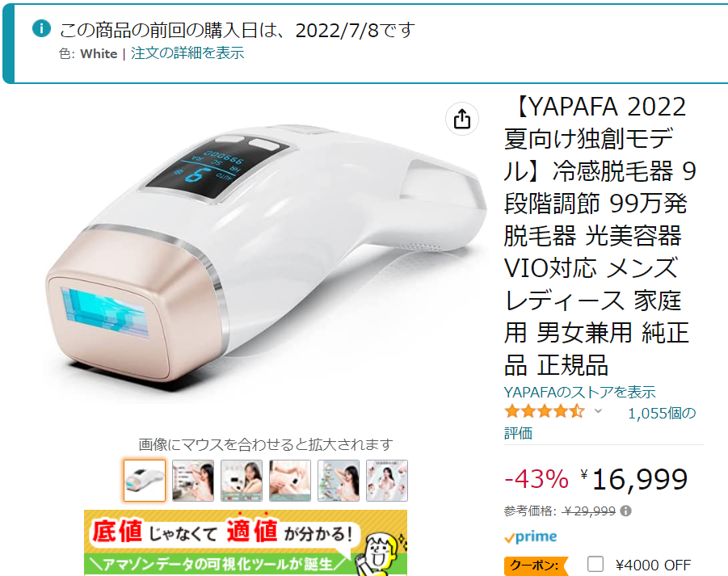Select fifth product thumbnail image
728x576 pixels.
(x=339, y=481)
